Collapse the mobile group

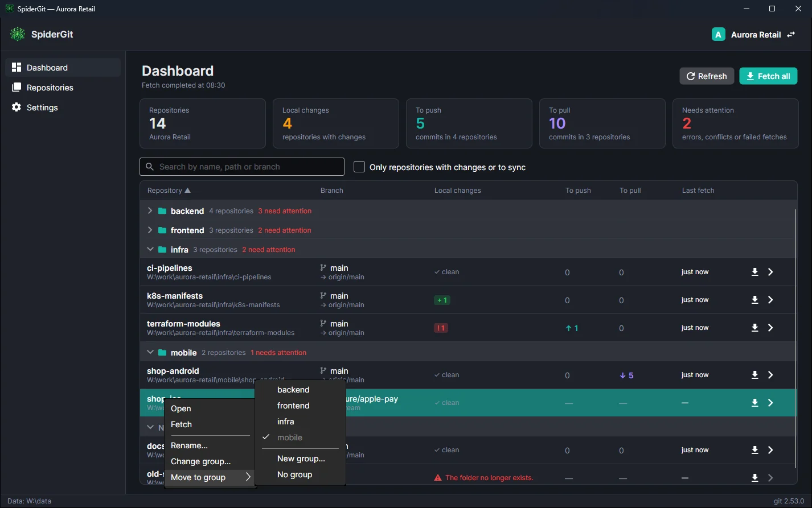150,353
